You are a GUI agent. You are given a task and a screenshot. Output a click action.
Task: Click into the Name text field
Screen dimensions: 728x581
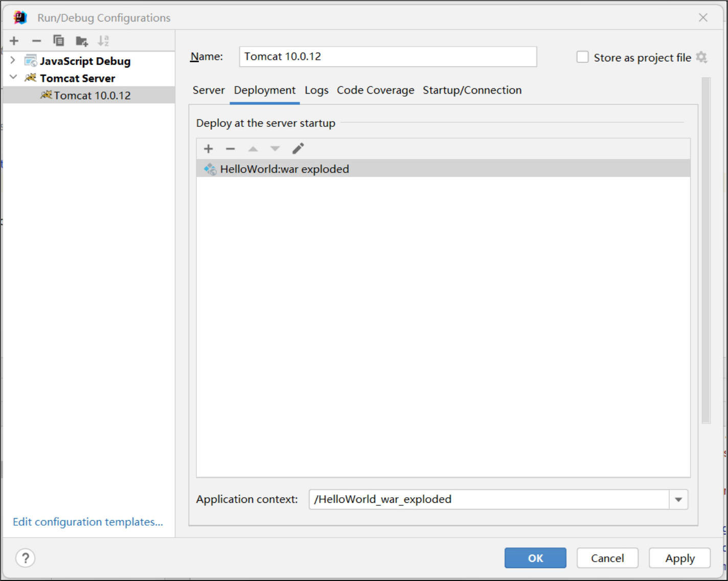388,57
